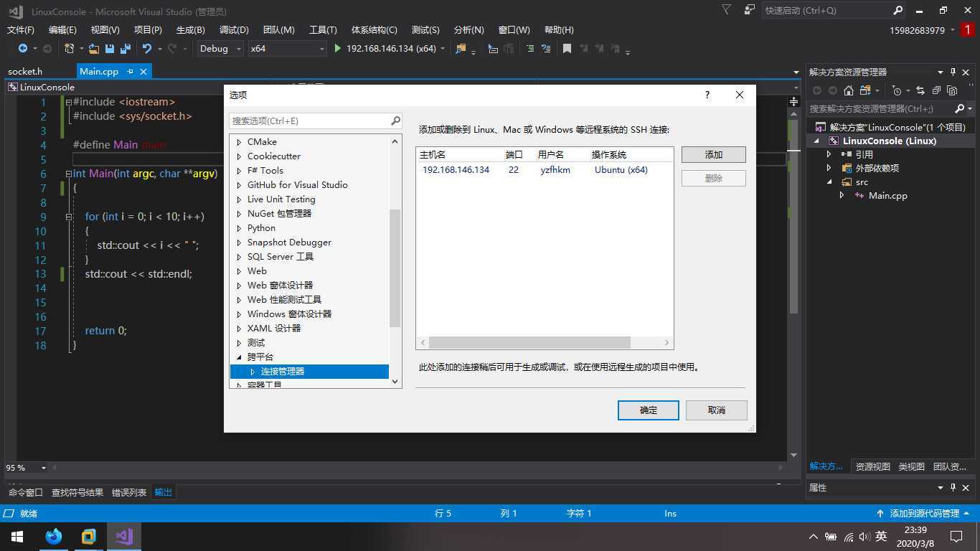
Task: Open the Windows Start menu
Action: [17, 536]
